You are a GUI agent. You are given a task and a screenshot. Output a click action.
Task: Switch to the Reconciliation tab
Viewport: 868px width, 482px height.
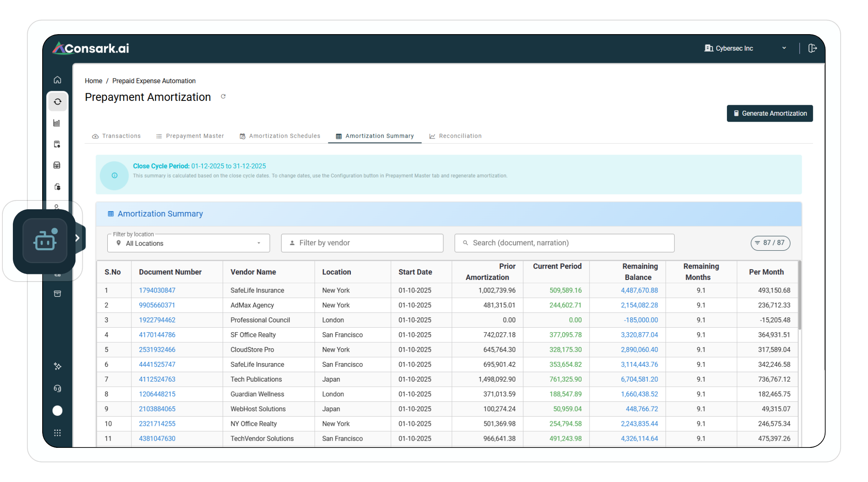click(x=455, y=136)
